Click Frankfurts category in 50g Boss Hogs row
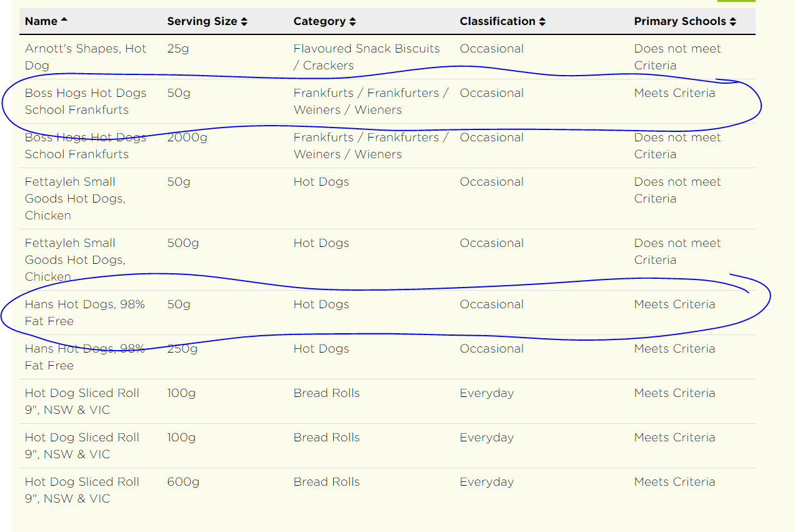This screenshot has height=532, width=795. coord(371,101)
